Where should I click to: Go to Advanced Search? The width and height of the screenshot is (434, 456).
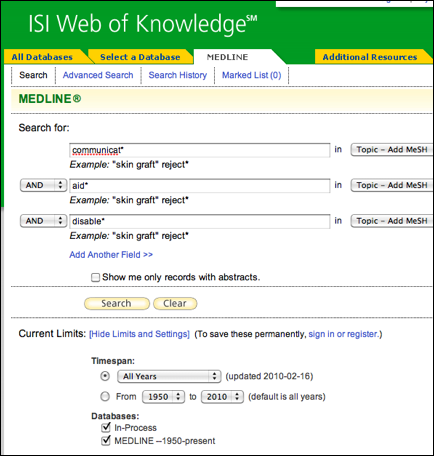pos(98,75)
